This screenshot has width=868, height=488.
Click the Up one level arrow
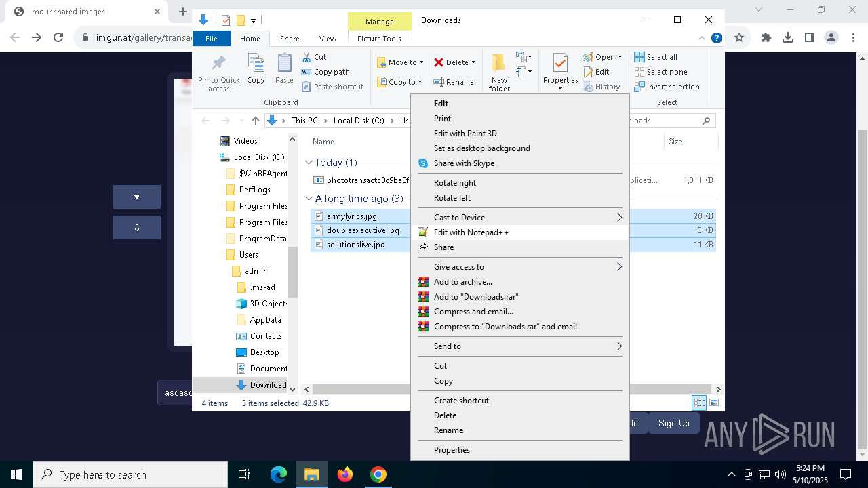pos(255,121)
